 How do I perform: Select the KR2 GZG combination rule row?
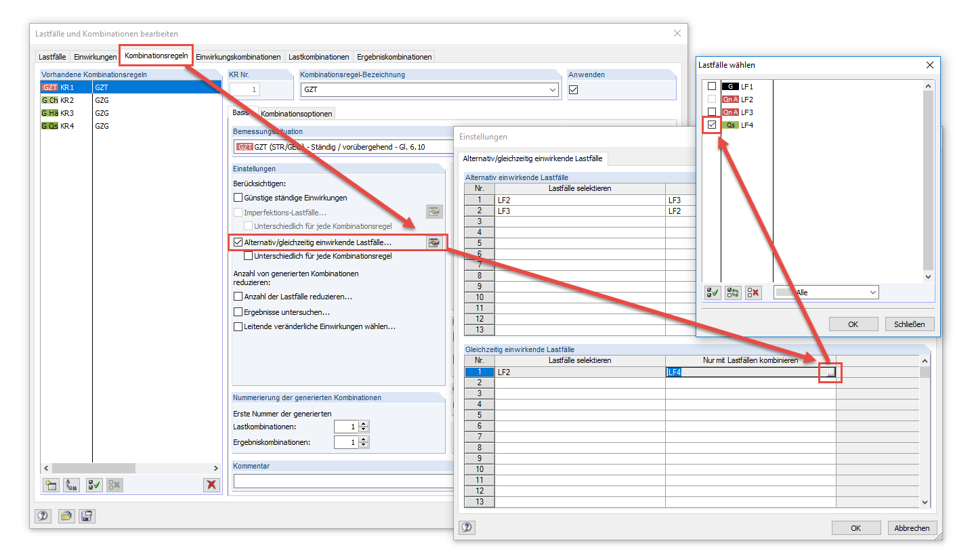(131, 100)
